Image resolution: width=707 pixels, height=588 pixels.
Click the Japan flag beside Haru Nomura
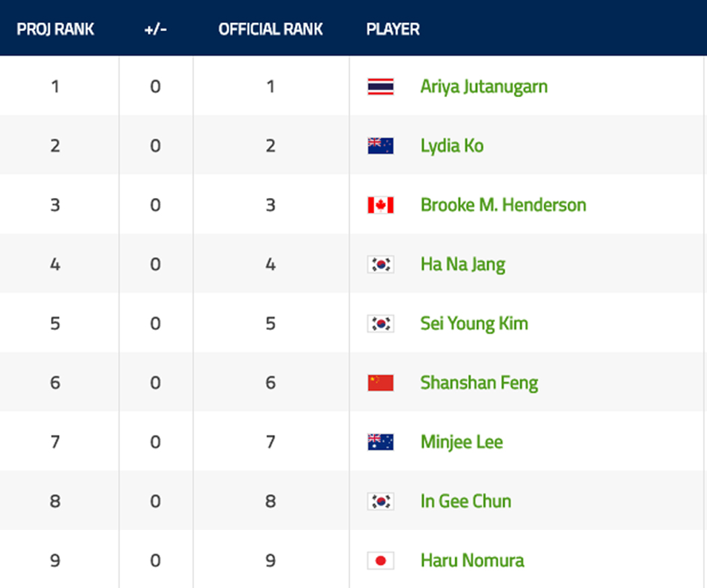point(380,560)
